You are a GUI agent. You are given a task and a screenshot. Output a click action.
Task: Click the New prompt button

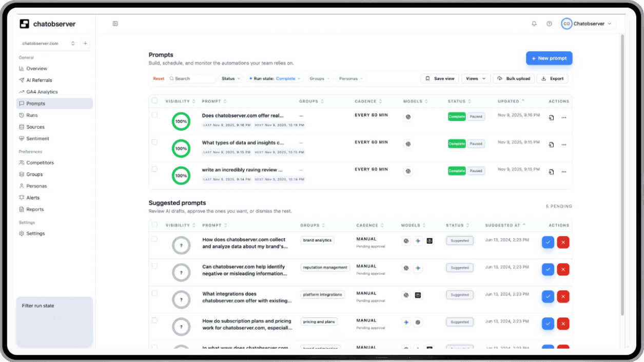point(549,58)
